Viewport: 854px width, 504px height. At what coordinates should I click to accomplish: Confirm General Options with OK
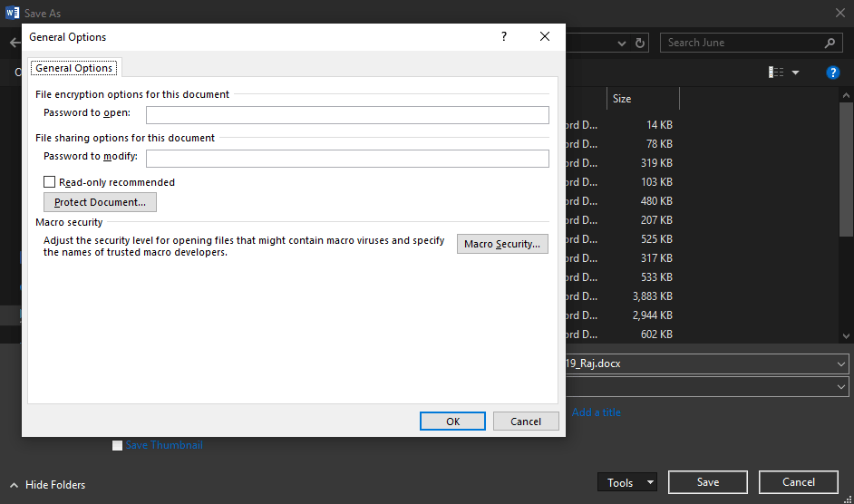coord(452,422)
